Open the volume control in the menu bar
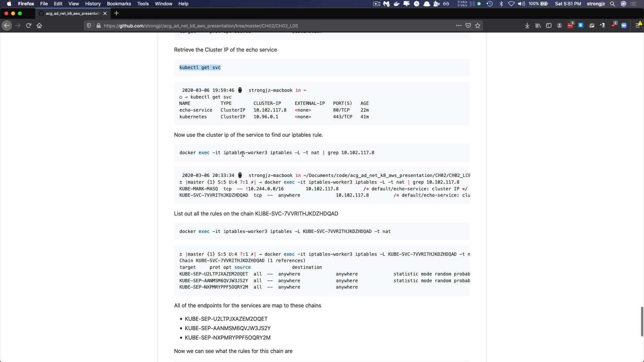This screenshot has width=644, height=362. (x=521, y=4)
